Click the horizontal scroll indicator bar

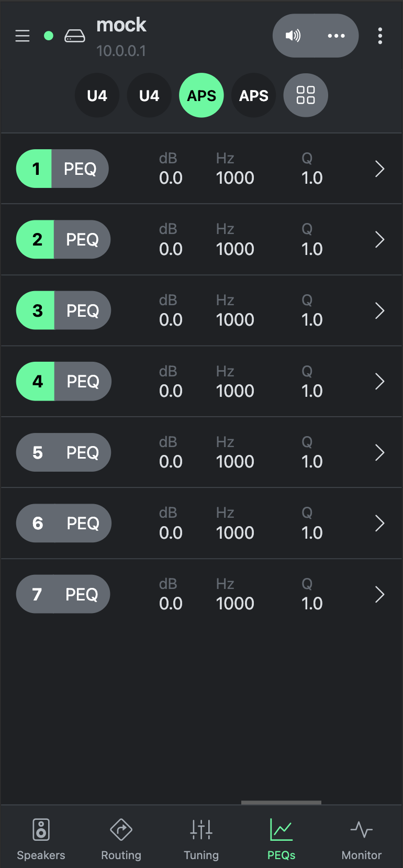[x=281, y=802]
